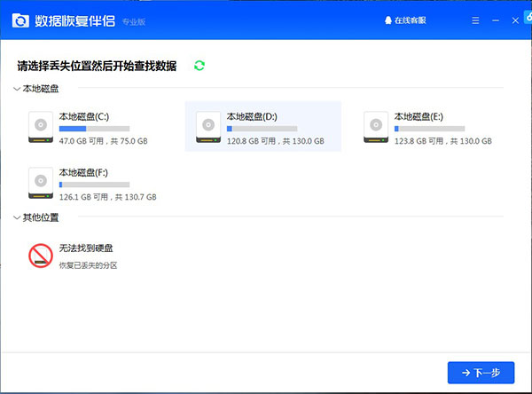This screenshot has width=532, height=394.
Task: Click the text 126.1 GB 可用，共 130.7 GB
Action: (x=108, y=197)
